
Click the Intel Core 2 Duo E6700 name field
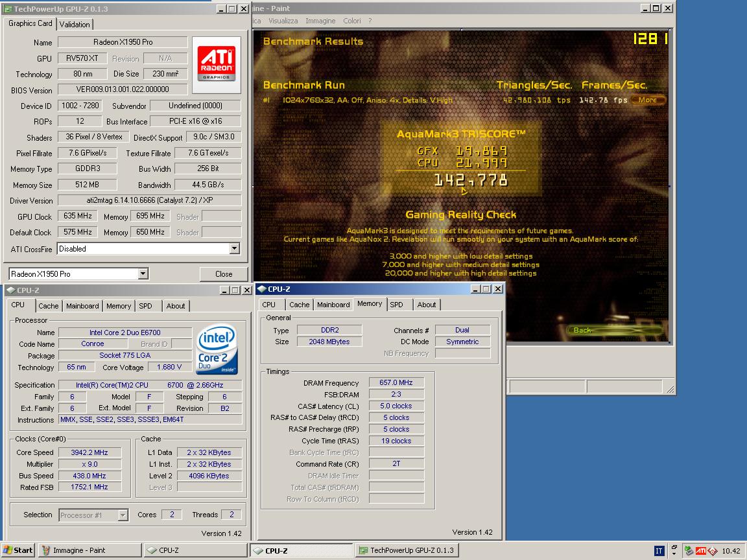pos(124,332)
